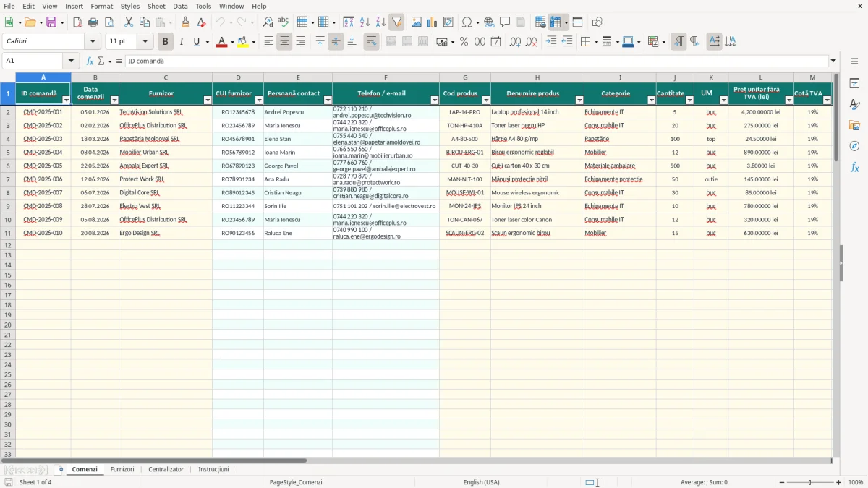This screenshot has width=868, height=488.
Task: Add a decimal place
Action: (x=515, y=42)
